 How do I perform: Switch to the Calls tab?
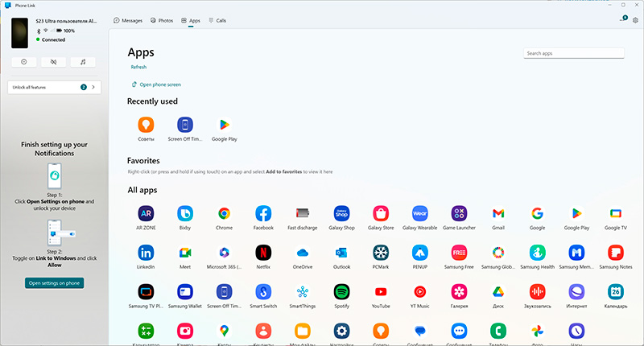217,19
